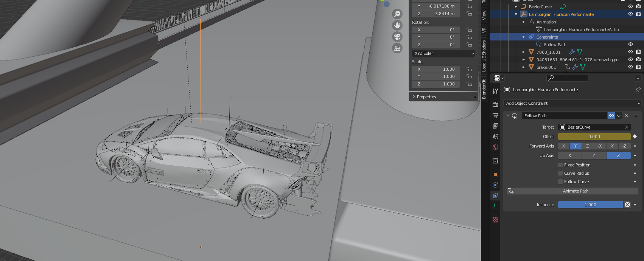Screen dimensions: 644x261
Task: Toggle the camera view gizmo
Action: click(397, 37)
